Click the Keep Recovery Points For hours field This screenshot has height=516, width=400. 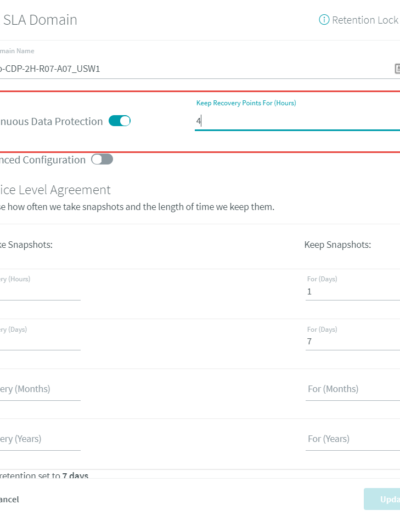[297, 121]
